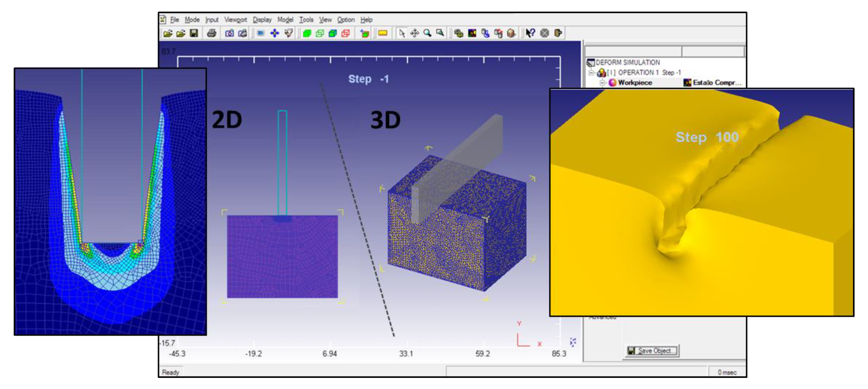Image resolution: width=868 pixels, height=389 pixels.
Task: Select the magnifier zoom tool icon
Action: click(x=427, y=33)
